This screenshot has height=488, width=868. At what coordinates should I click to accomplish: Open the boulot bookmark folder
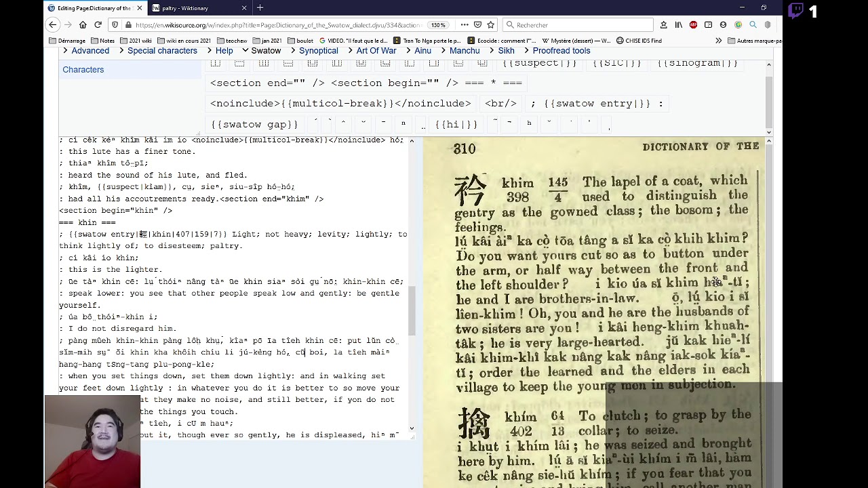coord(300,41)
